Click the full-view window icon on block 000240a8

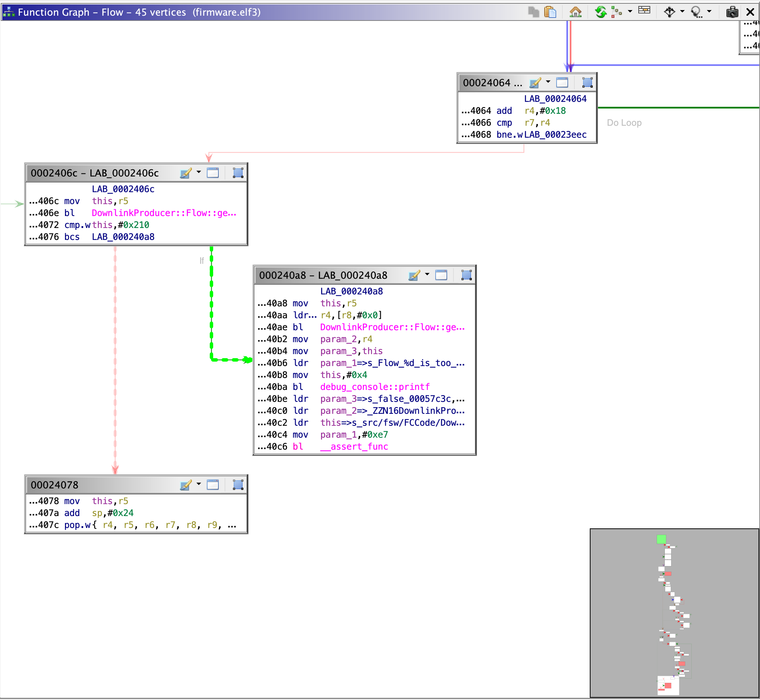click(x=441, y=275)
